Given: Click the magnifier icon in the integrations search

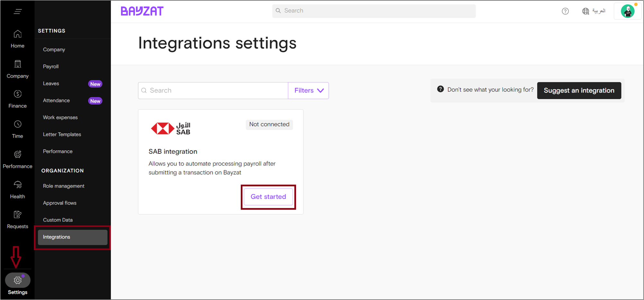Looking at the screenshot, I should (144, 91).
